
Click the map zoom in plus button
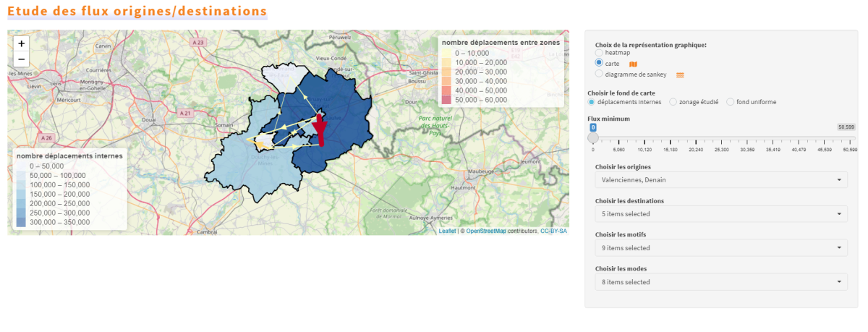(21, 43)
